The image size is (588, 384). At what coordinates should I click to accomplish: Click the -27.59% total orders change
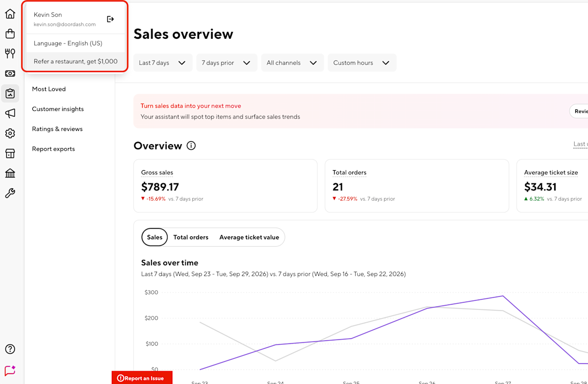[x=345, y=199]
